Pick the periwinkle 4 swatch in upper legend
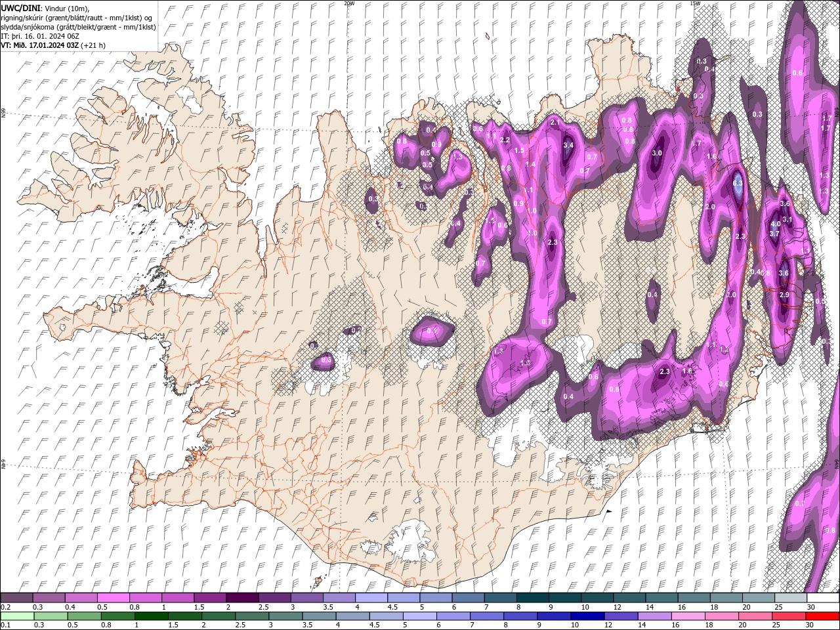840x630 pixels. coord(371,598)
